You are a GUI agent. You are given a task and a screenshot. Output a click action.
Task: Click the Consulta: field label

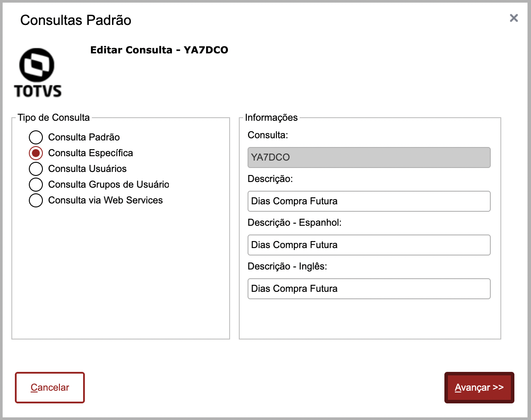click(268, 135)
